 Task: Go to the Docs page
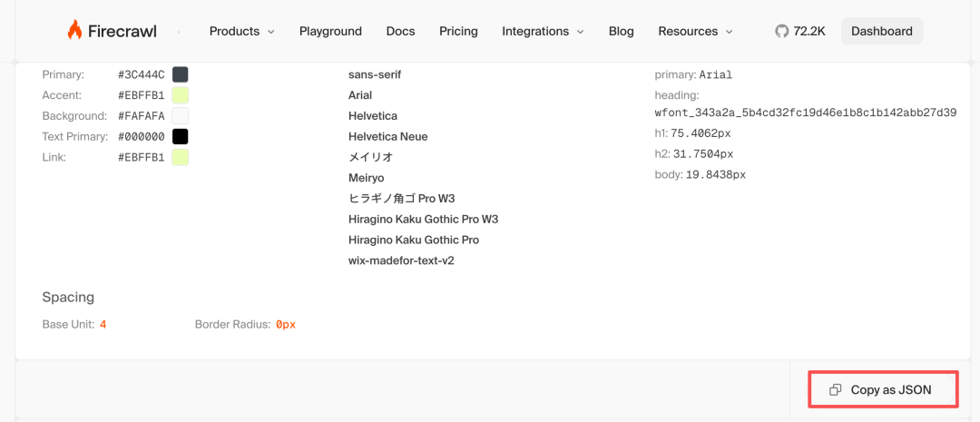tap(400, 31)
